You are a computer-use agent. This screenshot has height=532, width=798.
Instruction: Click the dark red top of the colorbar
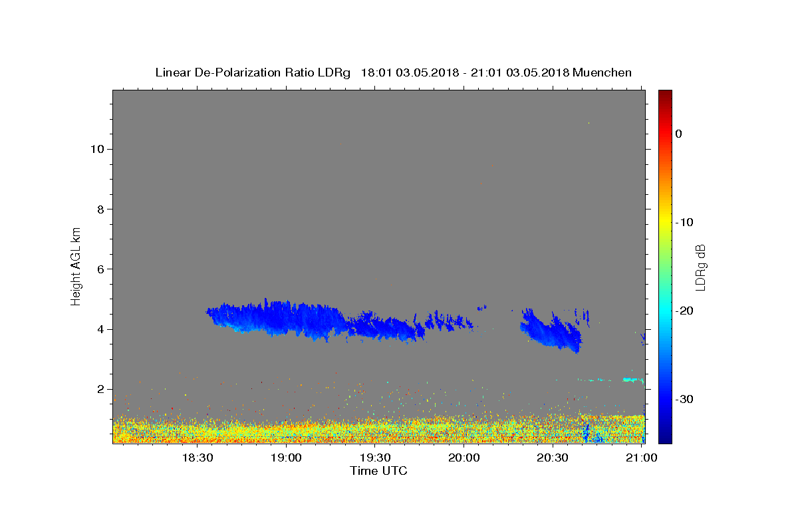pos(664,94)
